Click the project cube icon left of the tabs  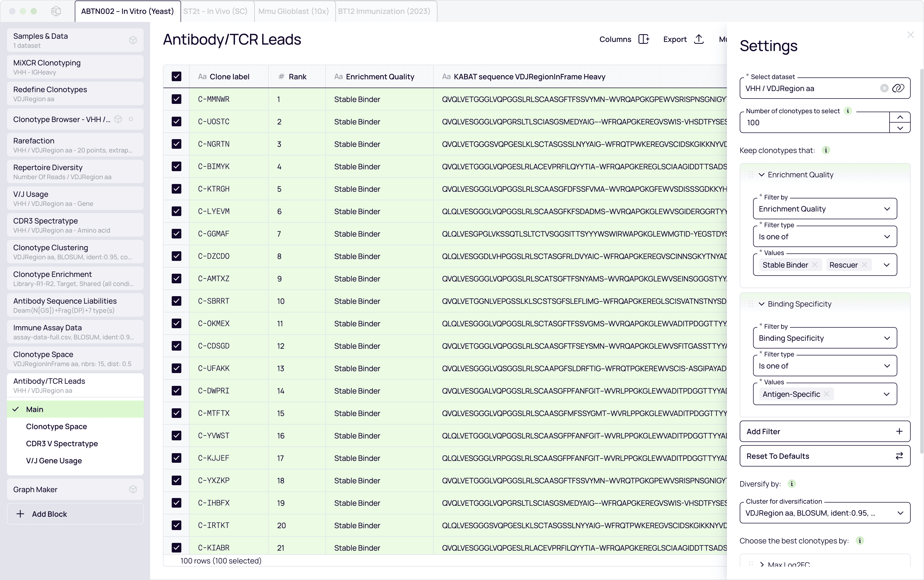pos(56,11)
